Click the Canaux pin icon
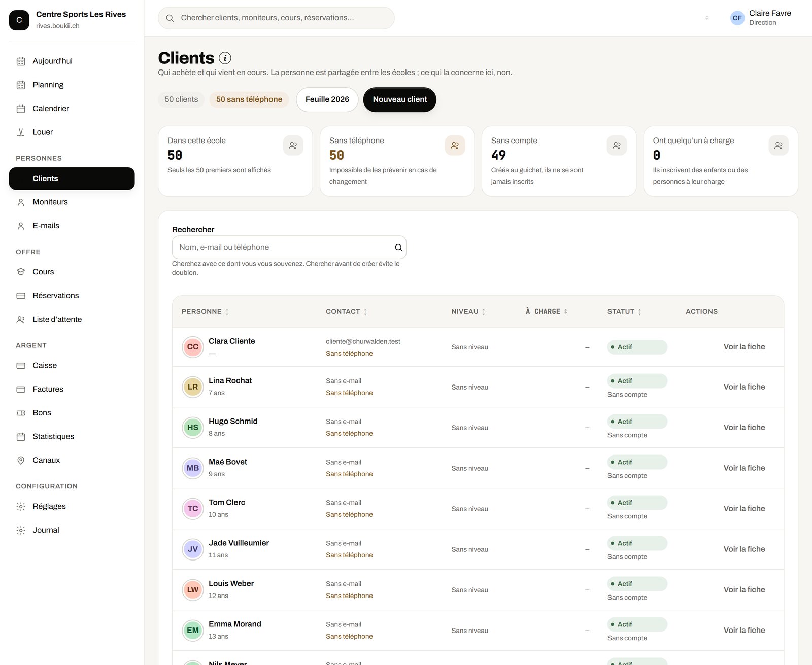 pos(21,461)
